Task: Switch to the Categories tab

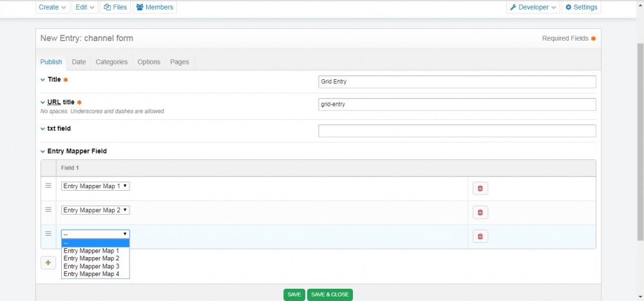Action: (x=111, y=62)
